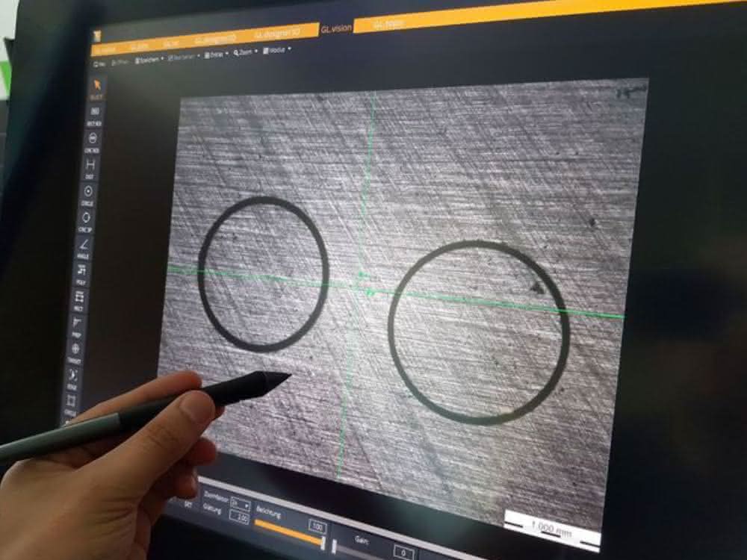
Task: Switch to the GL.designer3D tab
Action: 277,34
